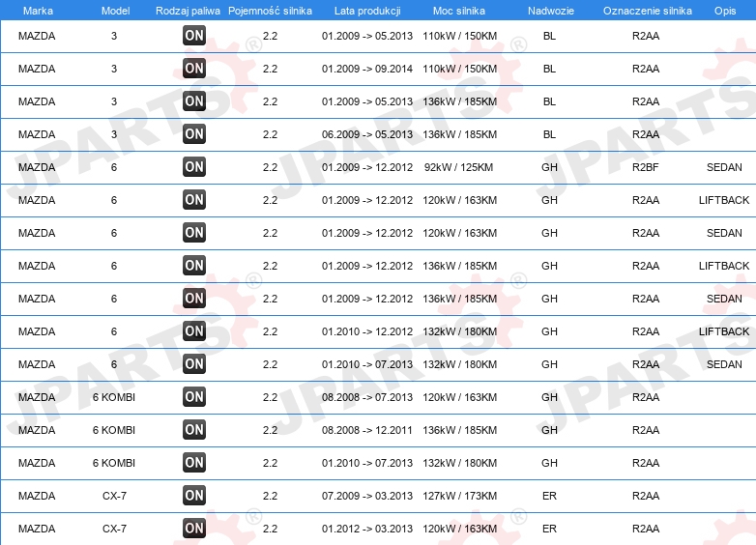756x545 pixels.
Task: Select the R2BF engine code cell
Action: tap(645, 167)
